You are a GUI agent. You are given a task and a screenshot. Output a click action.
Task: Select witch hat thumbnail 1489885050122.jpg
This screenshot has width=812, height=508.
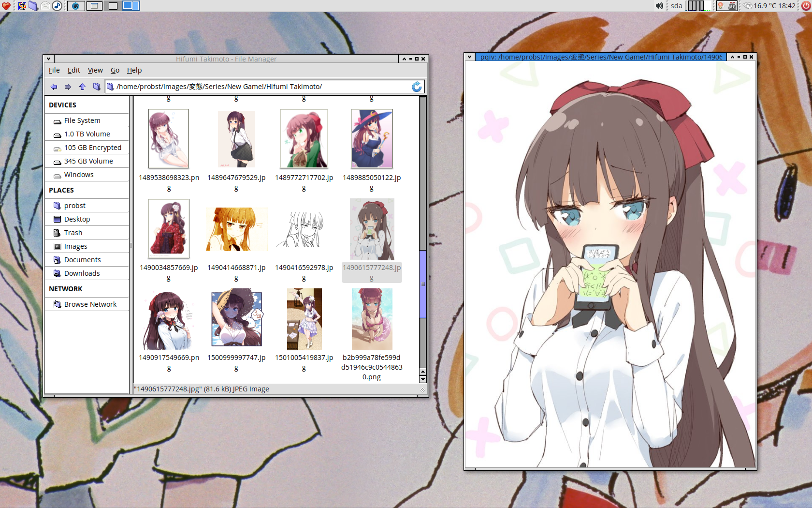(x=372, y=138)
